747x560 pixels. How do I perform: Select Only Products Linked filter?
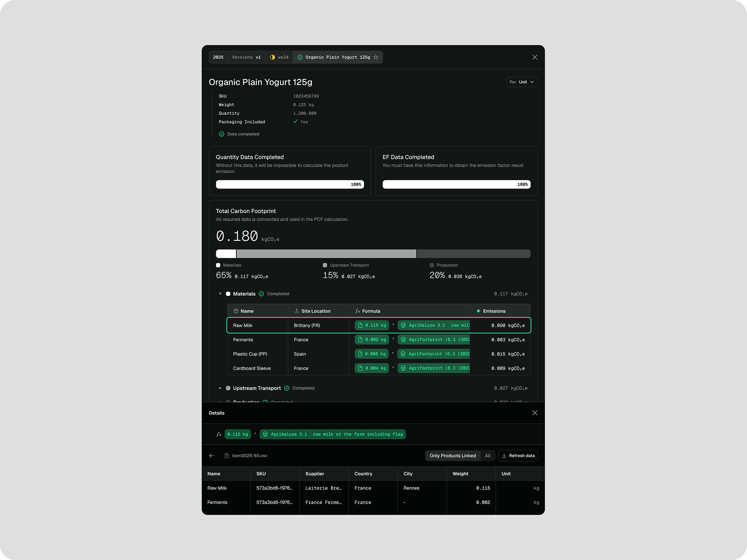452,456
